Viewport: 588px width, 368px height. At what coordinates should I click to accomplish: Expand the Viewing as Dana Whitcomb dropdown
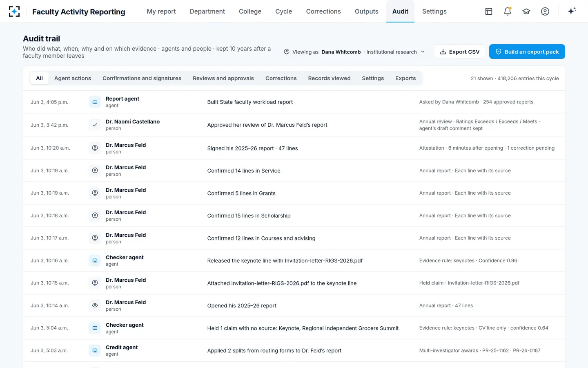point(354,52)
